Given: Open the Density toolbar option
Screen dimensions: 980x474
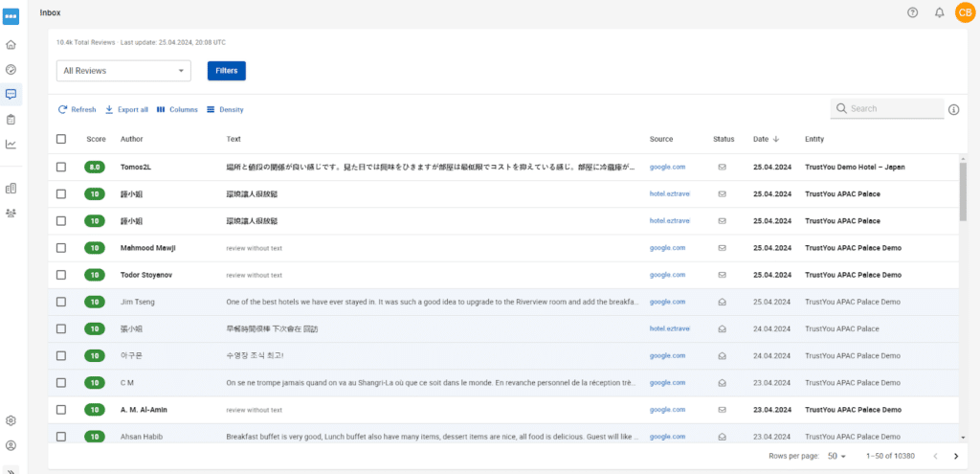Looking at the screenshot, I should [x=225, y=109].
